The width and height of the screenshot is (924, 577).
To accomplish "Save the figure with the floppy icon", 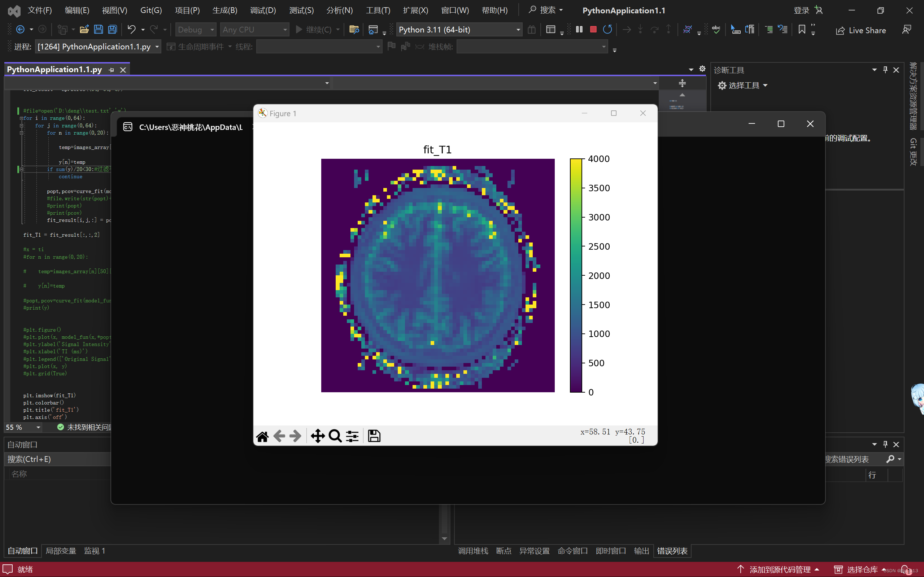I will 374,436.
